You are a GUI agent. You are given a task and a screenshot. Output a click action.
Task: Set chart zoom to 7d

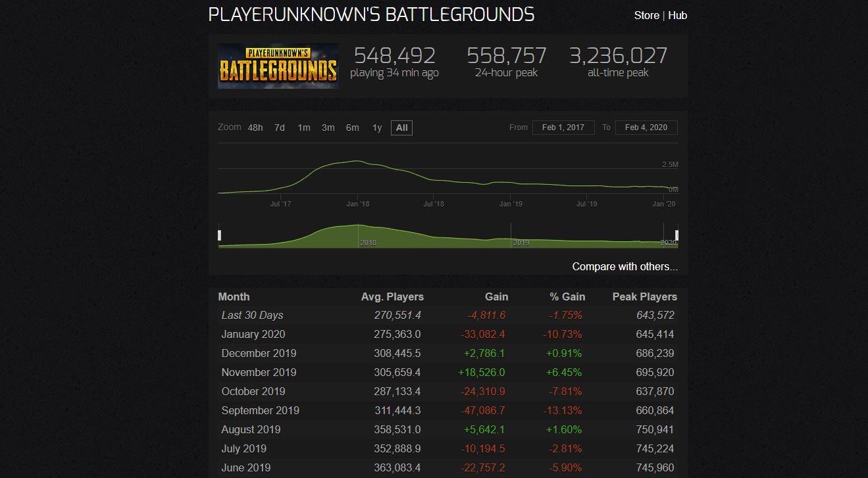280,128
